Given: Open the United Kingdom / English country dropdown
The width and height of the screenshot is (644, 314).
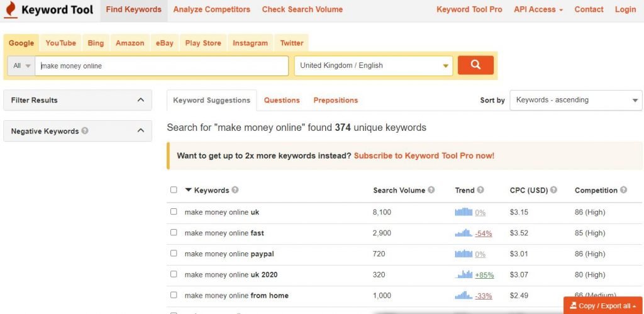Looking at the screenshot, I should 374,65.
